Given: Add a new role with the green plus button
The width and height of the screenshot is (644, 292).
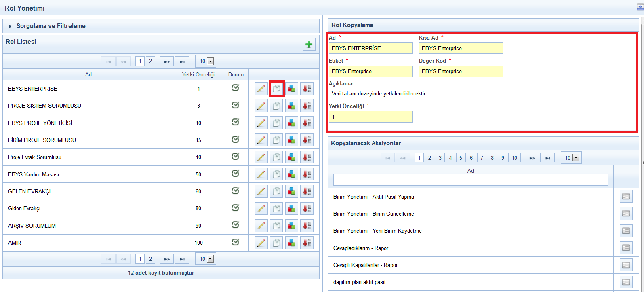Looking at the screenshot, I should point(309,44).
